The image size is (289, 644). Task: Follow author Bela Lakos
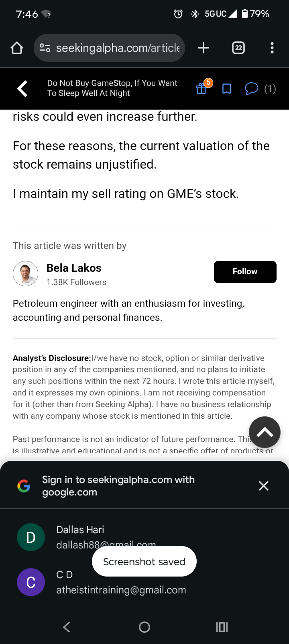pyautogui.click(x=245, y=272)
